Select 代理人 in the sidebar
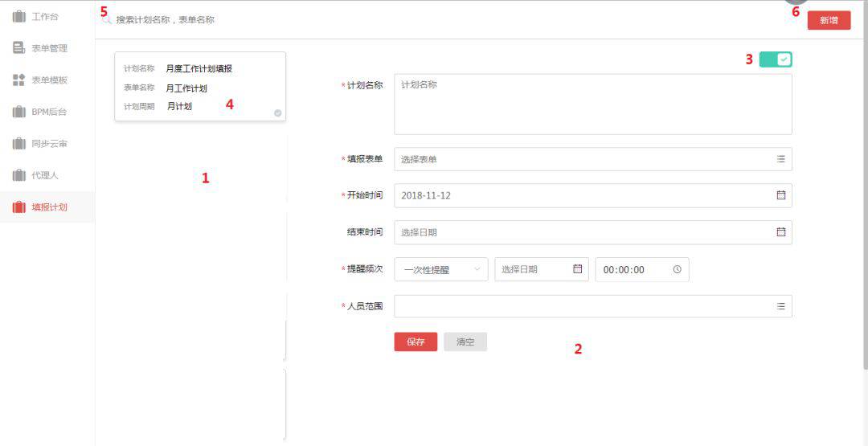 44,175
